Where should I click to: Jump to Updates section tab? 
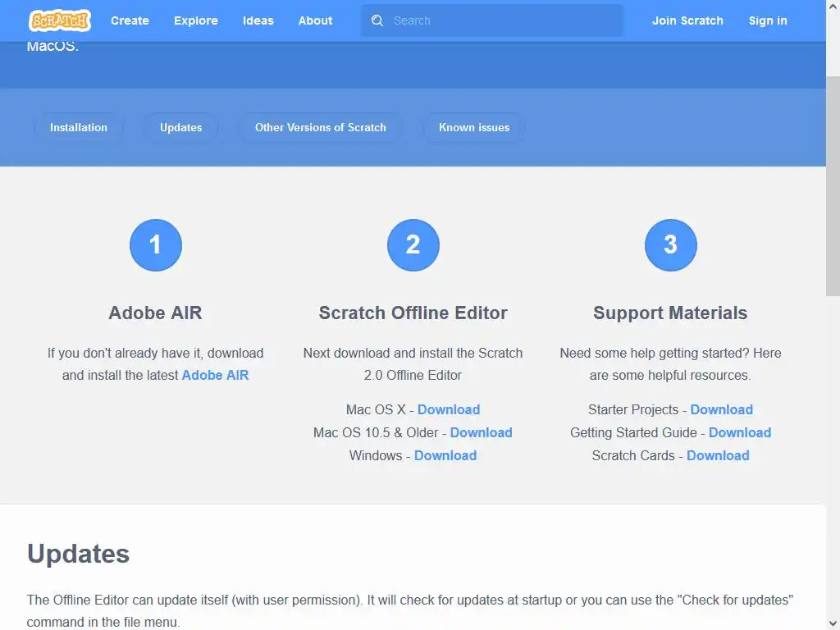pos(180,127)
